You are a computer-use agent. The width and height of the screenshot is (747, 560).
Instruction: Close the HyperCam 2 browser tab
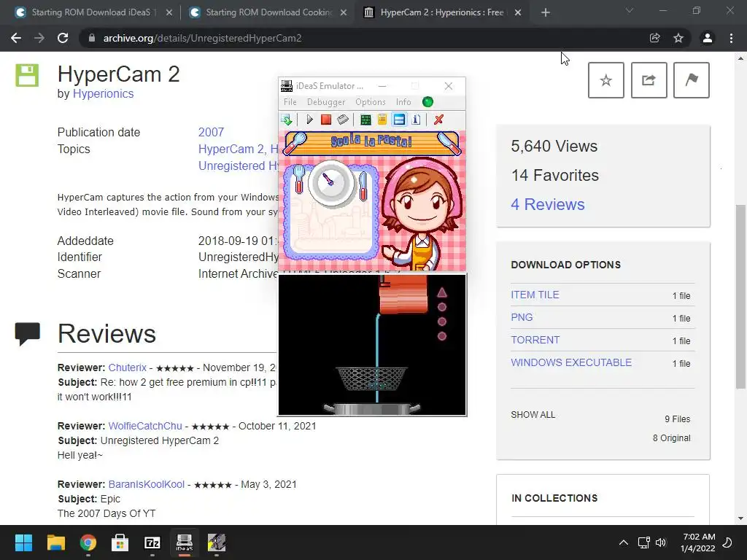(x=518, y=12)
